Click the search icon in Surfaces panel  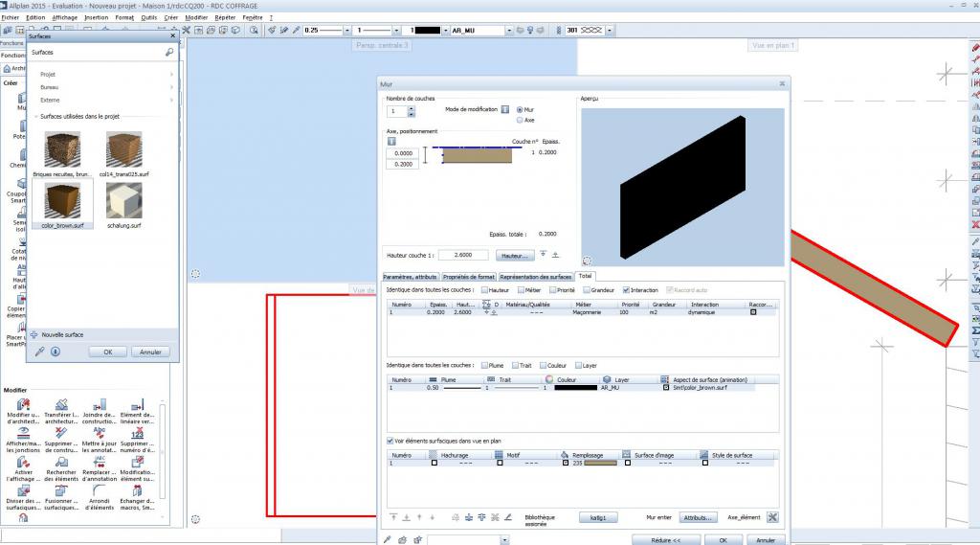click(x=169, y=53)
